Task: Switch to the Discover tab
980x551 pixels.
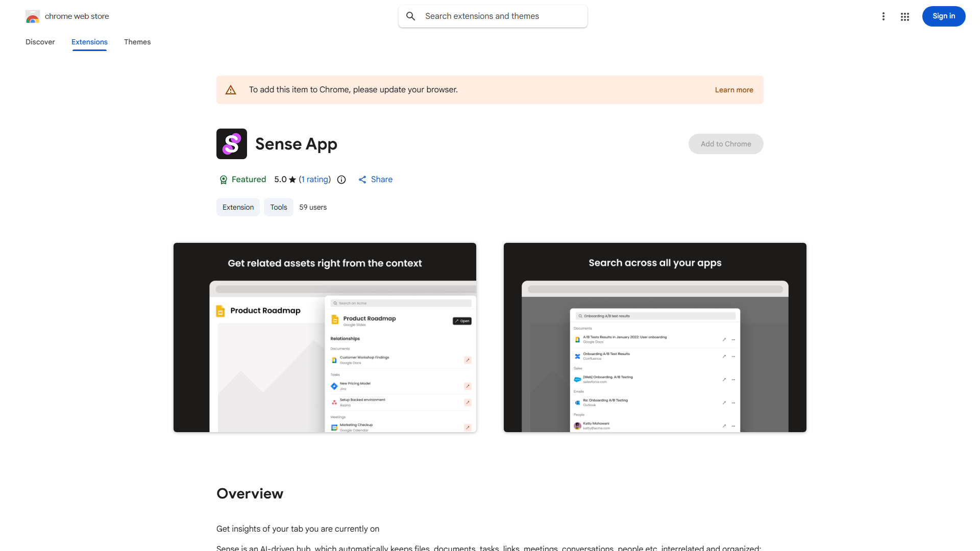Action: (40, 42)
